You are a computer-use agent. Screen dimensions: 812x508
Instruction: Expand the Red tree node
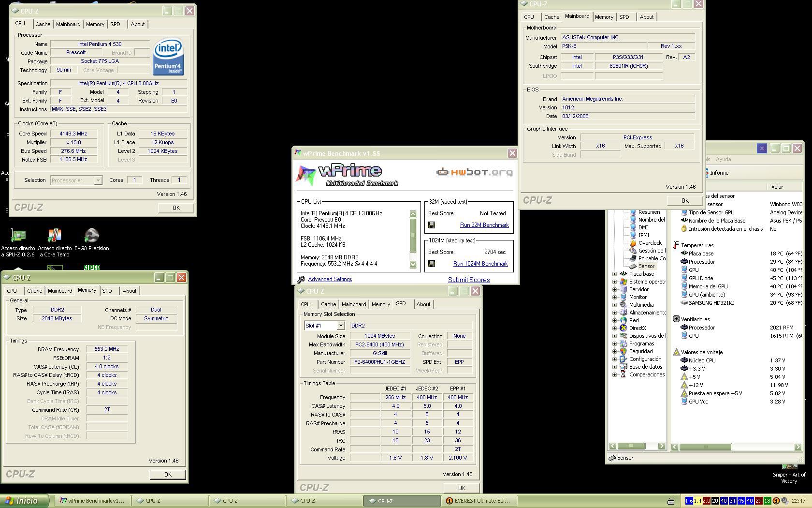tap(614, 320)
